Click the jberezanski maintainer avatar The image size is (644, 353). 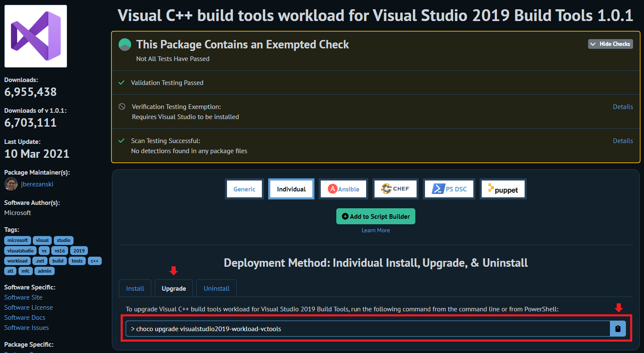pyautogui.click(x=11, y=184)
